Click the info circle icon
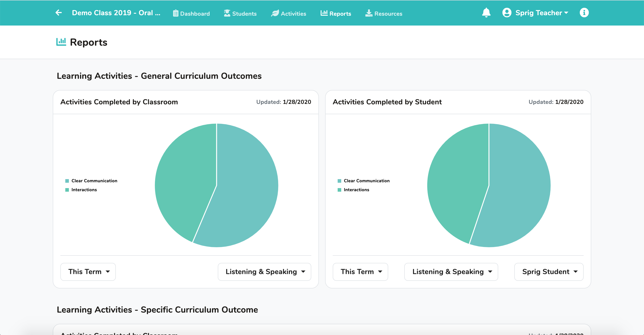Screen dimensions: 644x335 pyautogui.click(x=584, y=13)
